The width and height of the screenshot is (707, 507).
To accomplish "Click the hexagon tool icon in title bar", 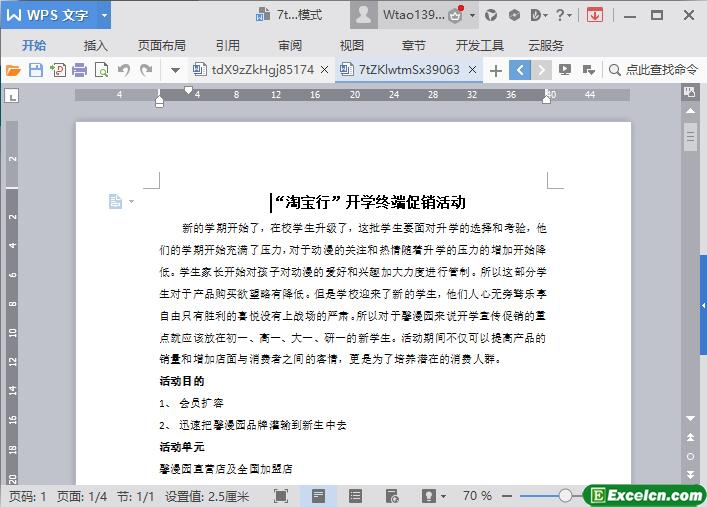I will [x=514, y=15].
